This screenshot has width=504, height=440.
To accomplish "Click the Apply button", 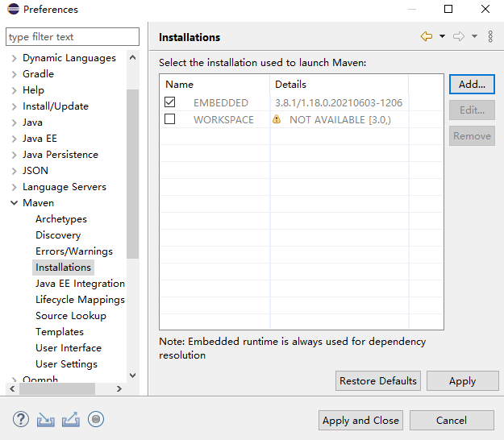I will coord(462,381).
